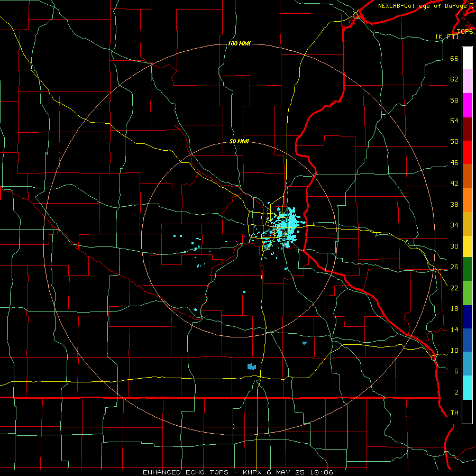Click the 'TH' threshold label
This screenshot has height=476, width=476.
(x=454, y=413)
